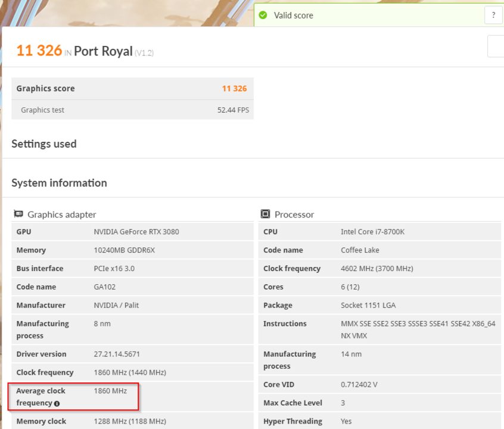
Task: Click the Graphics score value 11 326
Action: click(x=234, y=88)
